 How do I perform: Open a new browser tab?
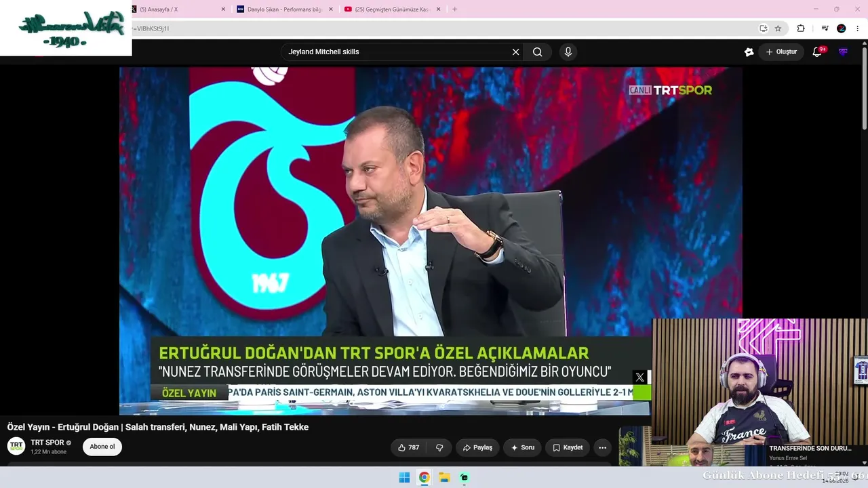click(x=454, y=9)
